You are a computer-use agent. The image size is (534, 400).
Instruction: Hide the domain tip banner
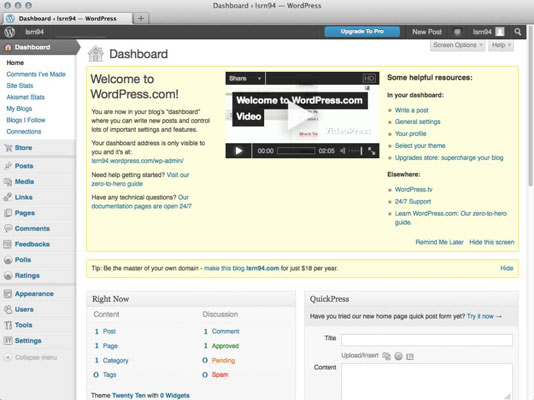507,268
